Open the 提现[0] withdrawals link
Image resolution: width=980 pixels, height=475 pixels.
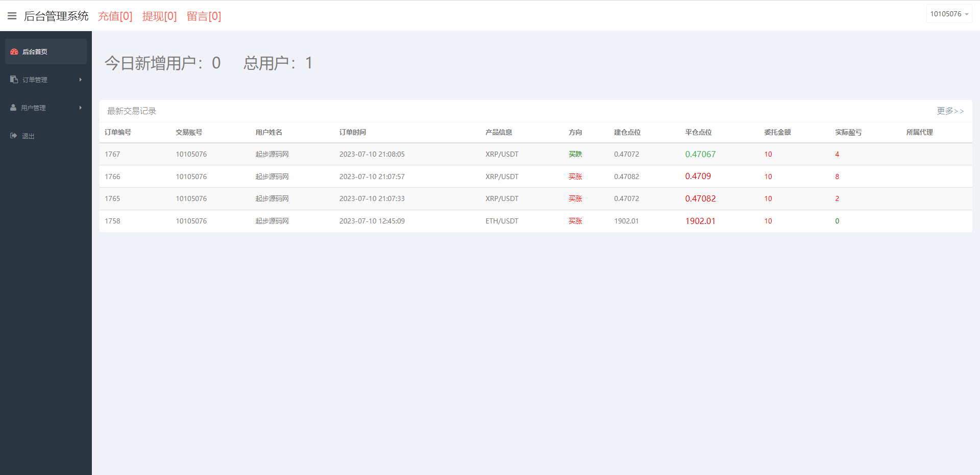coord(159,16)
